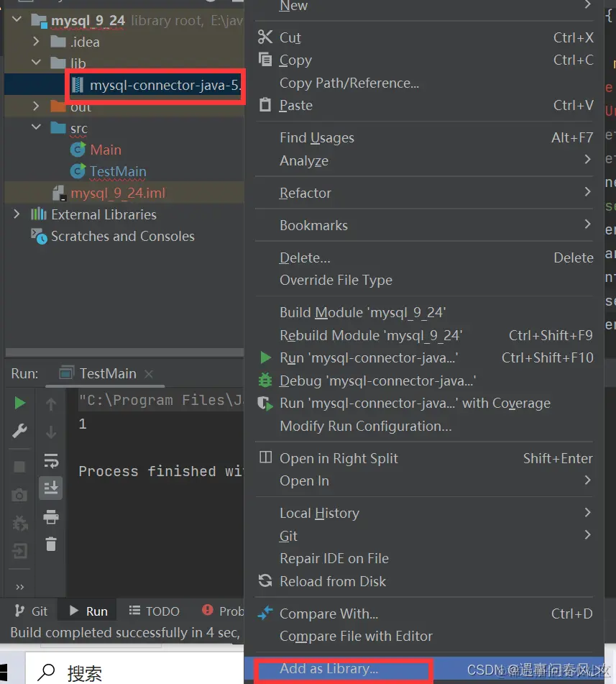Choose Override File Type
The height and width of the screenshot is (684, 616).
click(x=424, y=280)
